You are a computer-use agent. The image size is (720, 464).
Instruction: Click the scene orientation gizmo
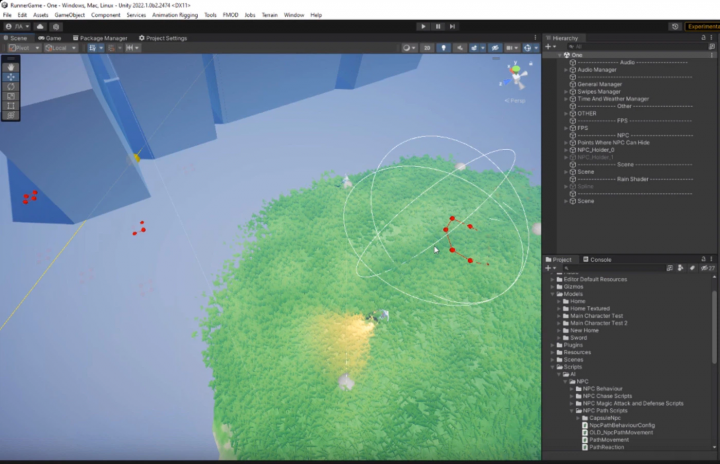tap(516, 76)
